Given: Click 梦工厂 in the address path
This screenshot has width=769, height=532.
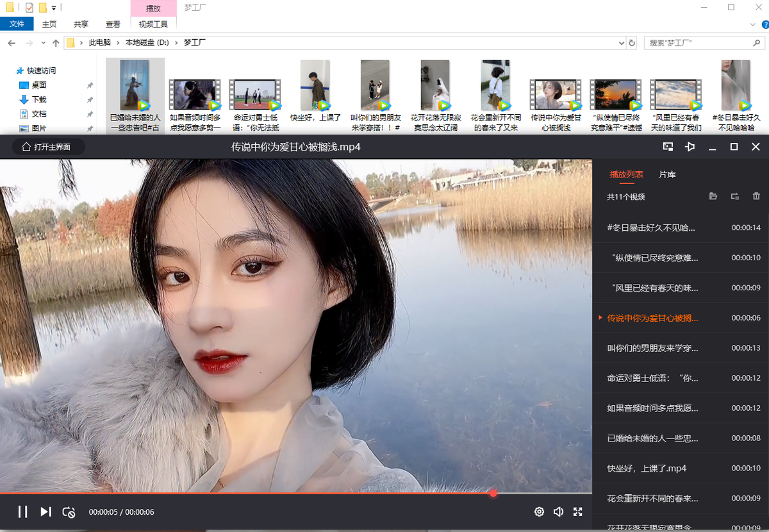Looking at the screenshot, I should point(195,43).
